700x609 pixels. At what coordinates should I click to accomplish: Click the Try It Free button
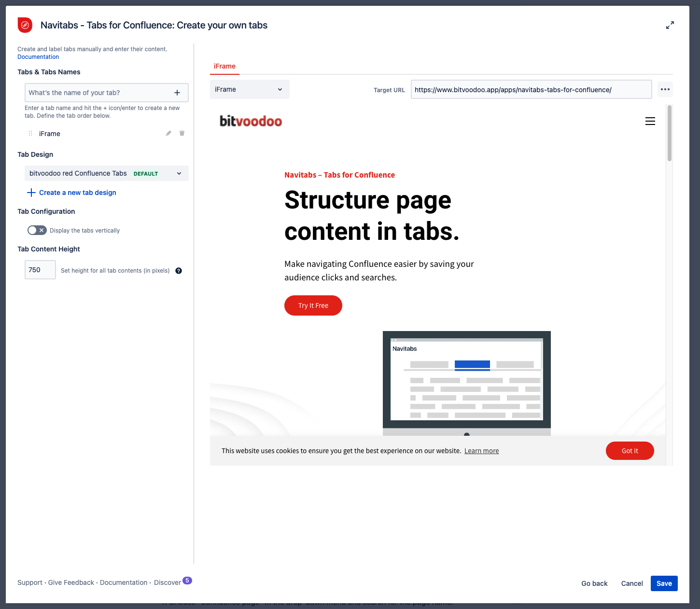(x=313, y=305)
